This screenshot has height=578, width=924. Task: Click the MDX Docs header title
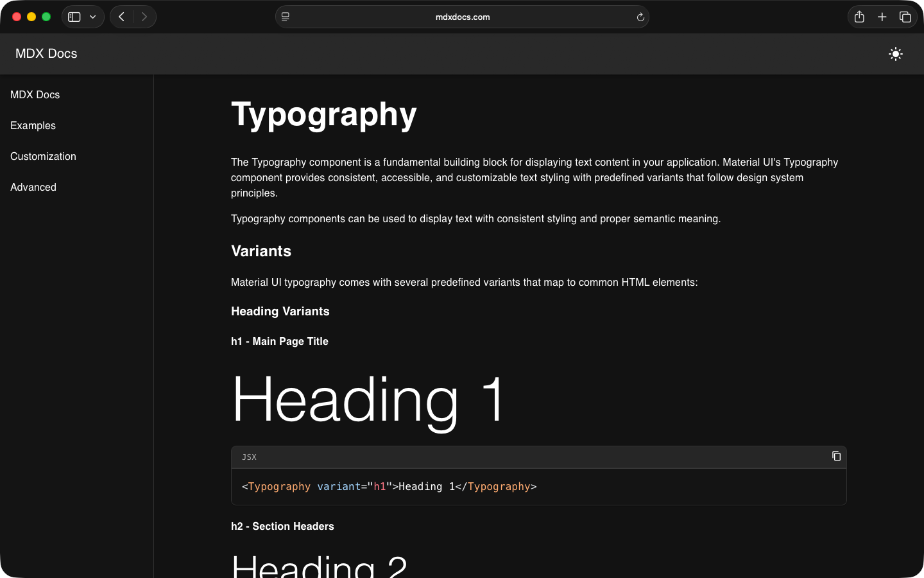pyautogui.click(x=46, y=53)
